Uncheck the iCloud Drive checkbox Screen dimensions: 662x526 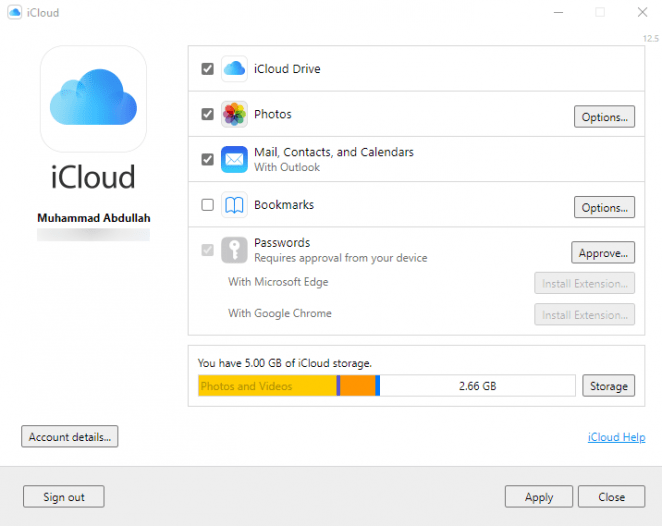point(207,69)
